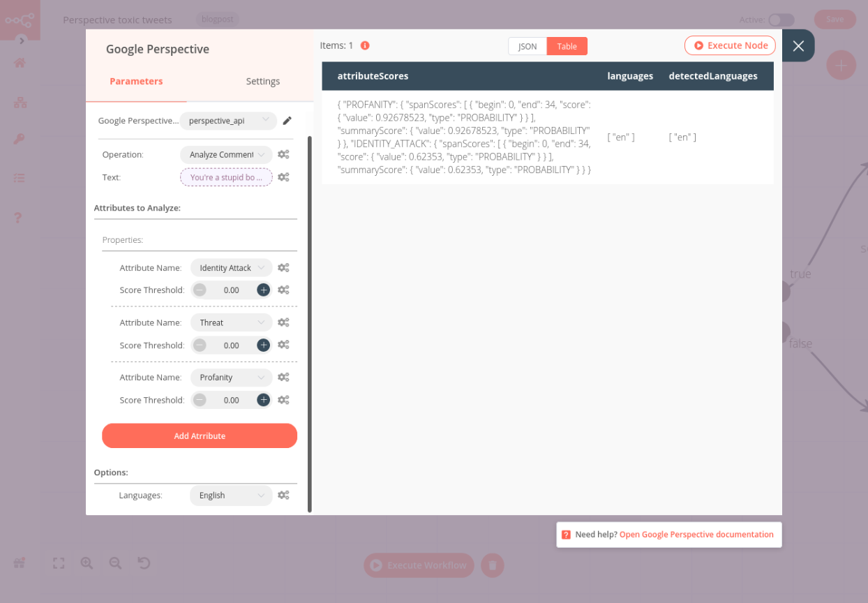This screenshot has width=868, height=603.
Task: Decrease the Profanity score threshold
Action: point(200,400)
